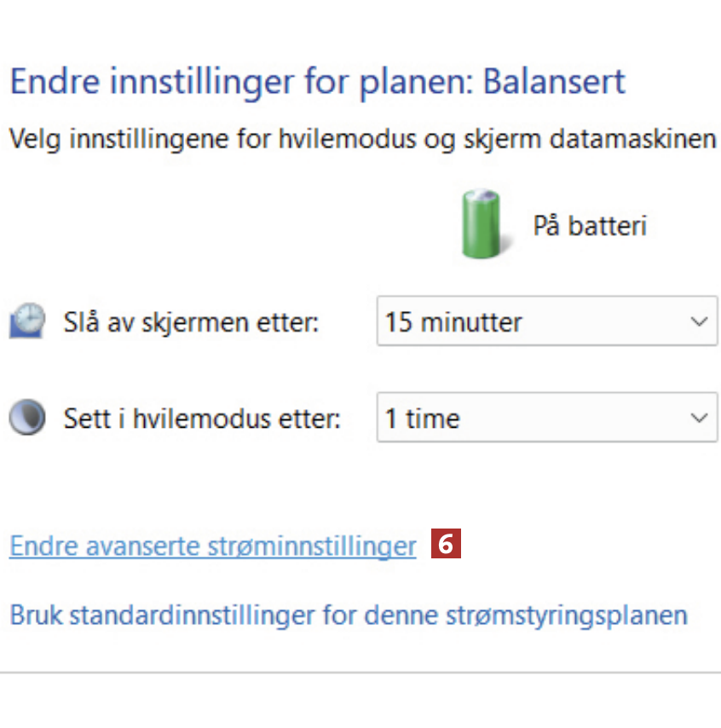Viewport: 721px width, 728px height.
Task: Click the display-off clock monitor icon
Action: tap(26, 322)
